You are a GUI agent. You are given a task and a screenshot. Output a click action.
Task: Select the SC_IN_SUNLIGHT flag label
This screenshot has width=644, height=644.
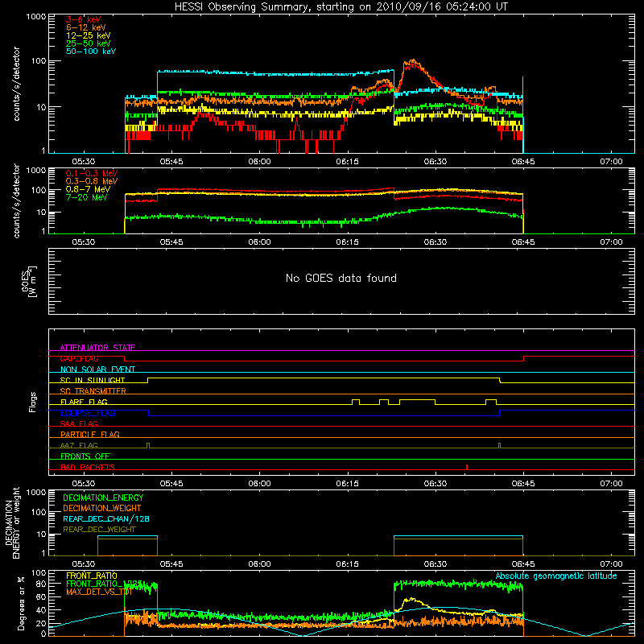point(93,380)
